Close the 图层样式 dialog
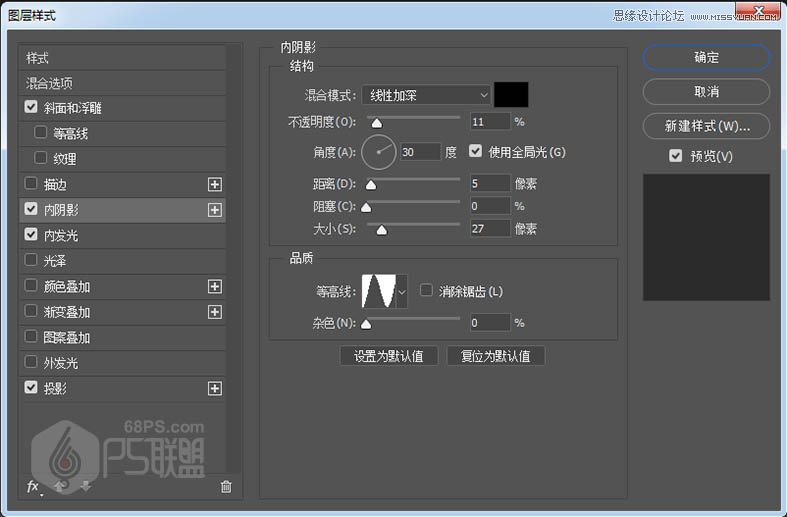The image size is (787, 517). [758, 10]
